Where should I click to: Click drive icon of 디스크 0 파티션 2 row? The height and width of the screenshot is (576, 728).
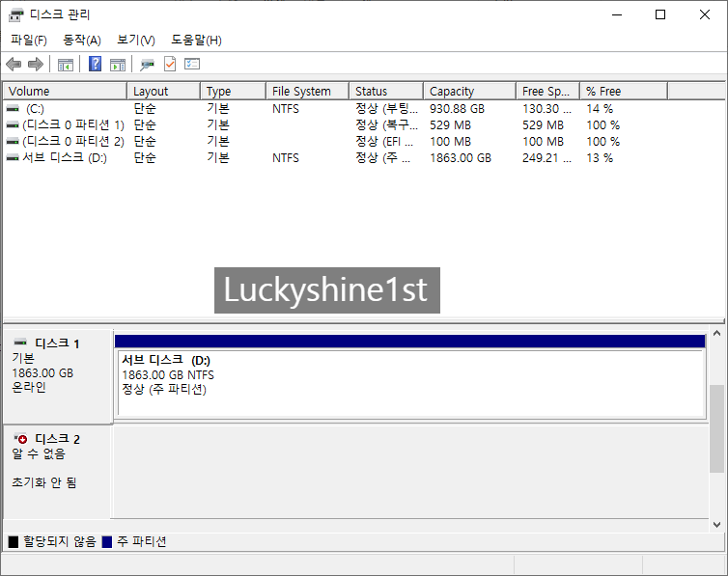point(13,141)
